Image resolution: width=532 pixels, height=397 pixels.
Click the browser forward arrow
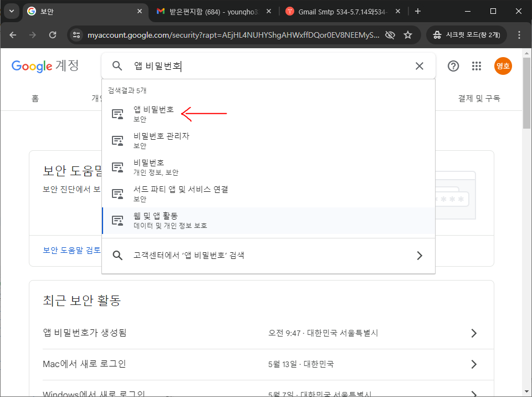33,34
